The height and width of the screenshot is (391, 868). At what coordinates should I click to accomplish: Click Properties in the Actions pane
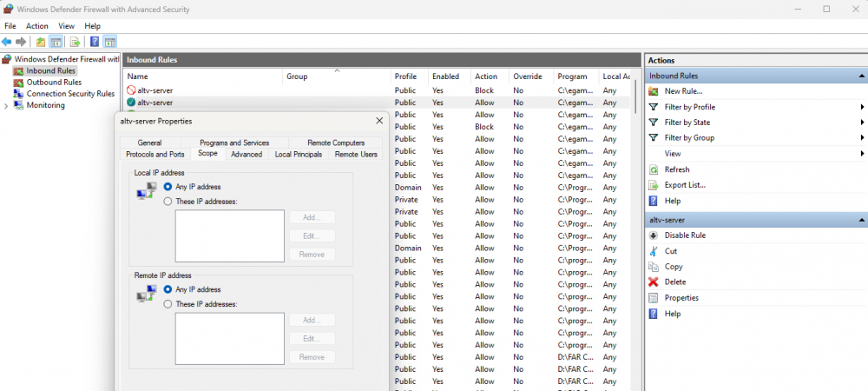681,297
